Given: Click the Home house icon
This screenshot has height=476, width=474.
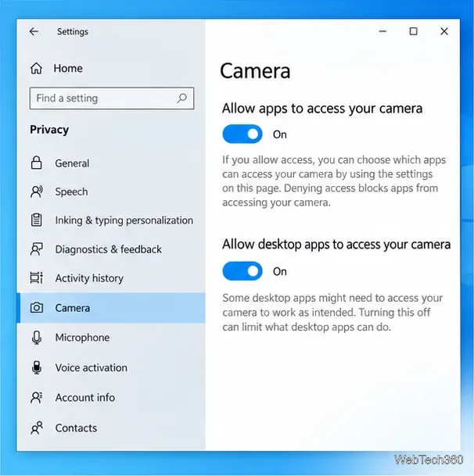Looking at the screenshot, I should 36,68.
